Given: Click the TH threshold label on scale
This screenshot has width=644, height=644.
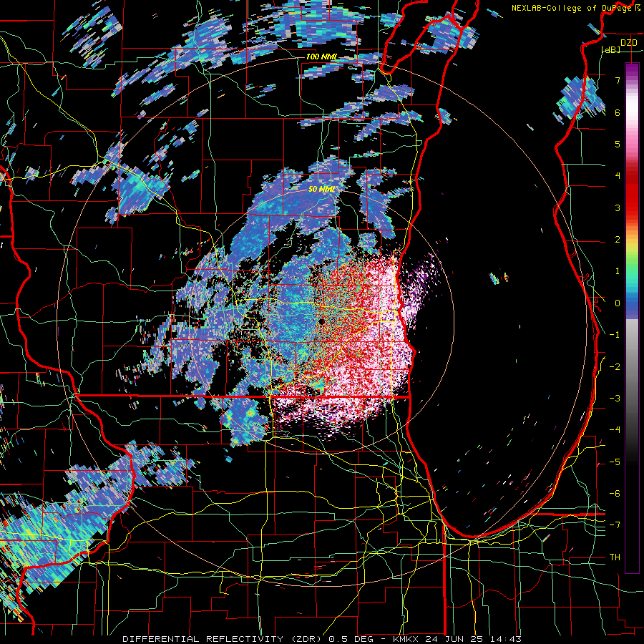Looking at the screenshot, I should pos(615,557).
